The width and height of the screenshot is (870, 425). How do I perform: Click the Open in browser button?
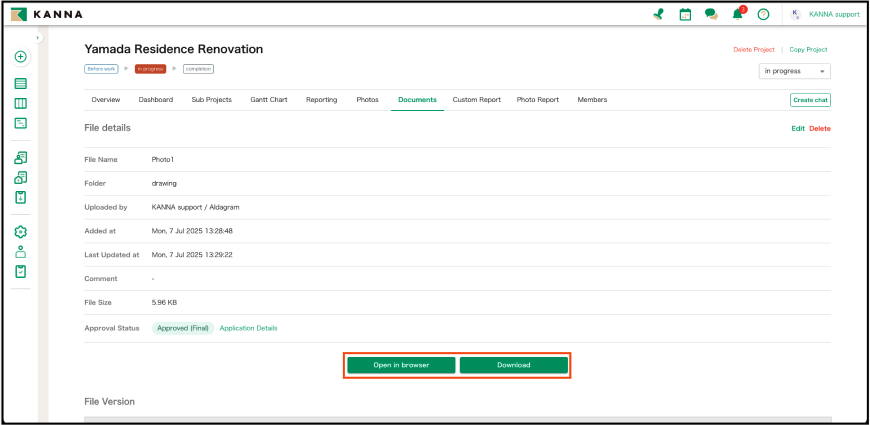pos(401,365)
